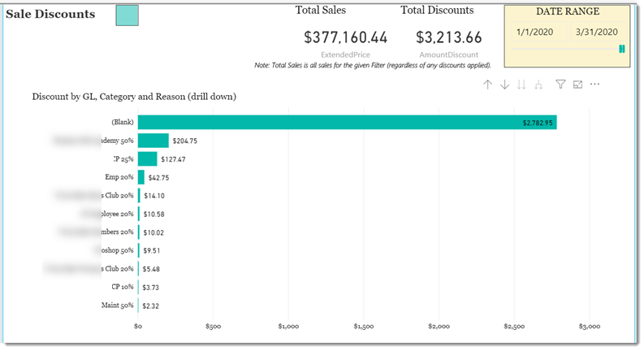Select the CP 25% discount bar
644x351 pixels.
tap(148, 159)
